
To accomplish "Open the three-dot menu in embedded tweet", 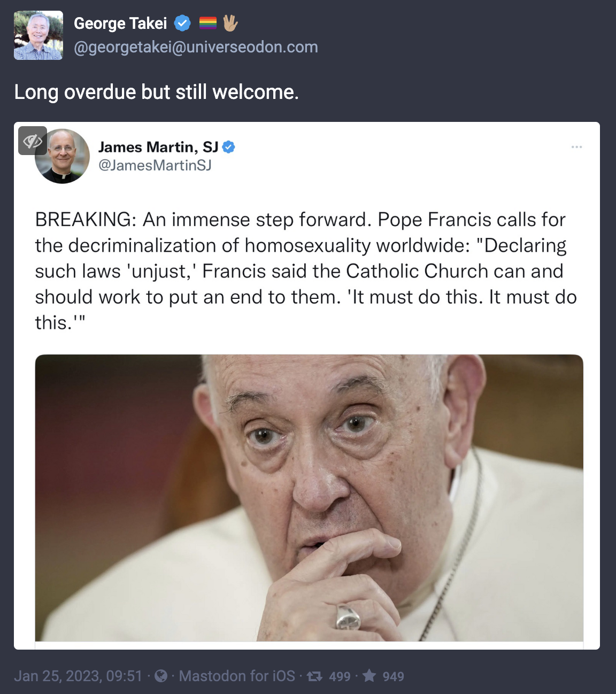I will pos(576,146).
